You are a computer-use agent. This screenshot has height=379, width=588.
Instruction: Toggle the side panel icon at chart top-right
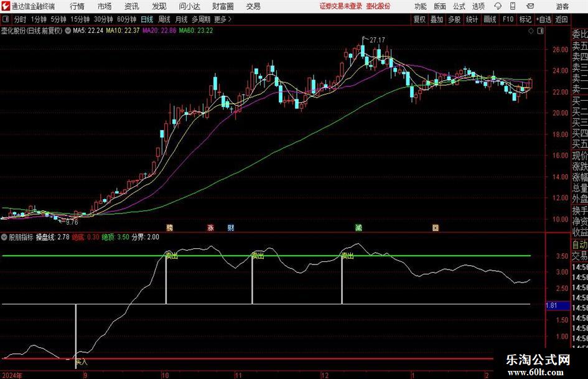coord(540,31)
